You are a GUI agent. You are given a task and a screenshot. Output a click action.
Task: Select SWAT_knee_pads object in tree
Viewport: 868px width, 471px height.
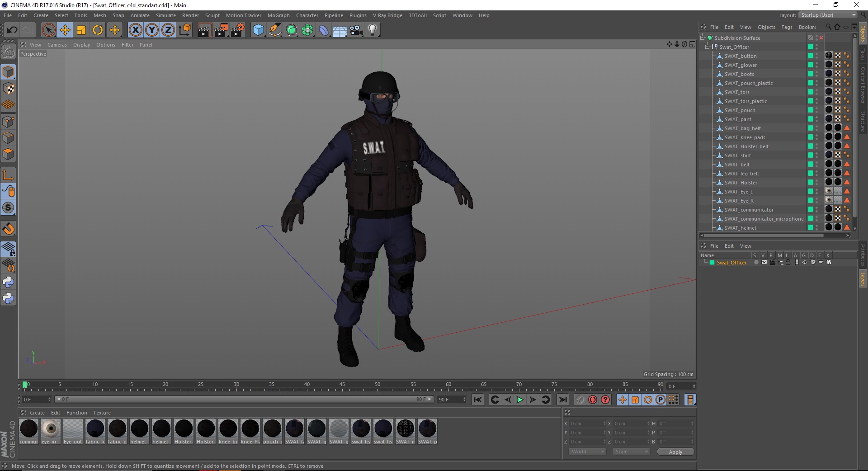745,137
